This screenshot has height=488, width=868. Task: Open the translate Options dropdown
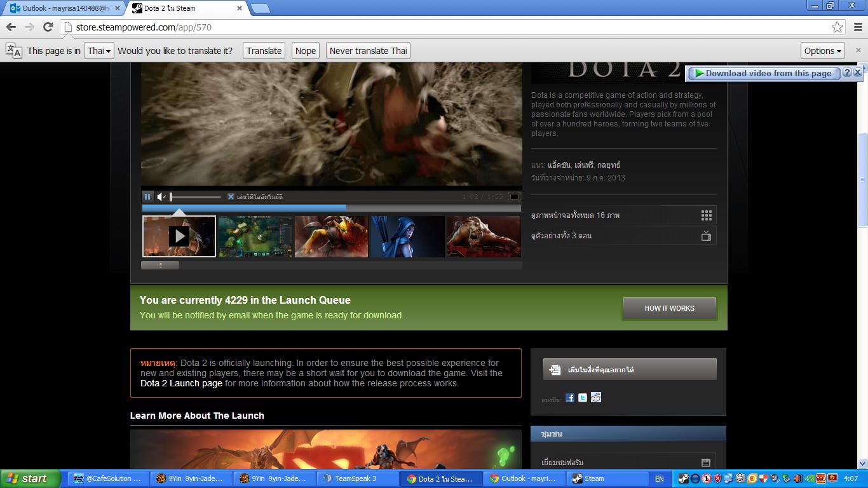pos(823,51)
